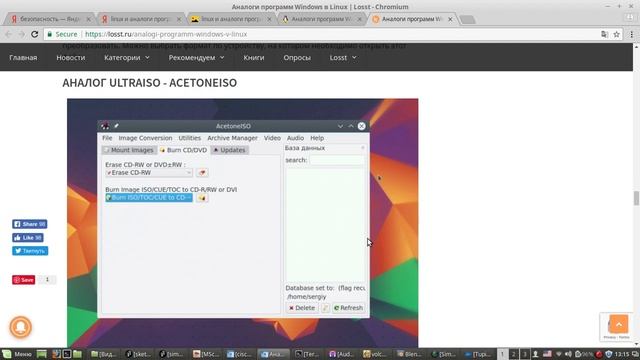Click the losst.ru address bar URL
The image size is (640, 360).
166,34
